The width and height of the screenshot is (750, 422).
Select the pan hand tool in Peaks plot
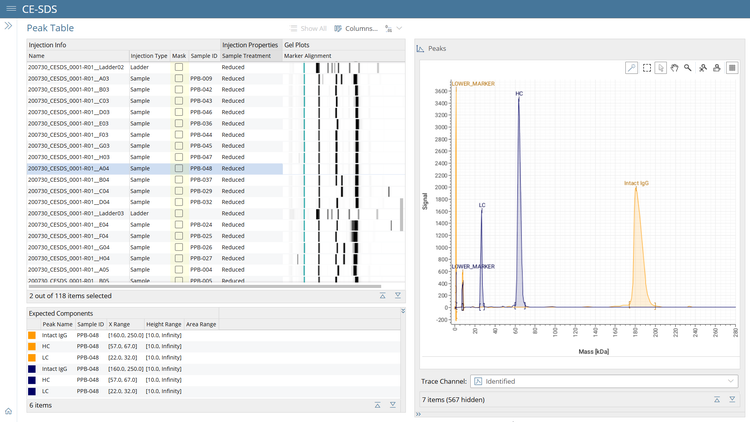(x=674, y=68)
